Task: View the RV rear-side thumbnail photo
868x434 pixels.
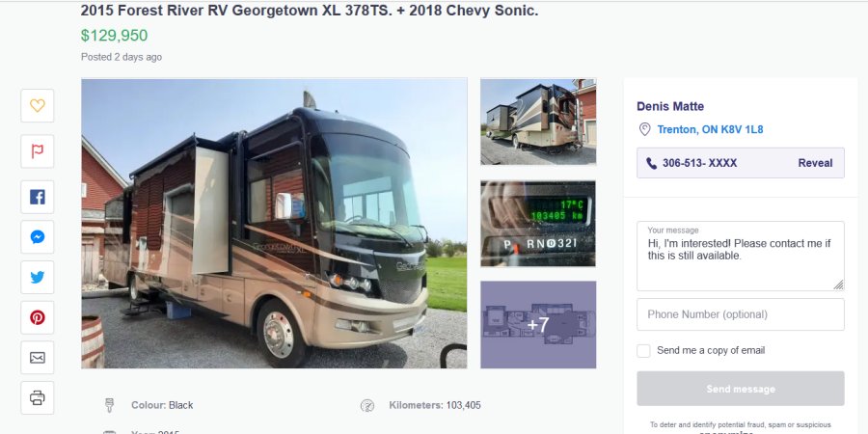Action: (538, 122)
